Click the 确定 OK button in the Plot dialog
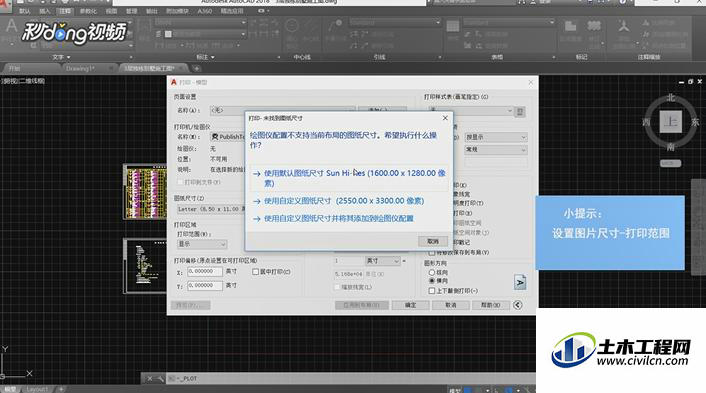Screen dimensions: 706x393 410,305
